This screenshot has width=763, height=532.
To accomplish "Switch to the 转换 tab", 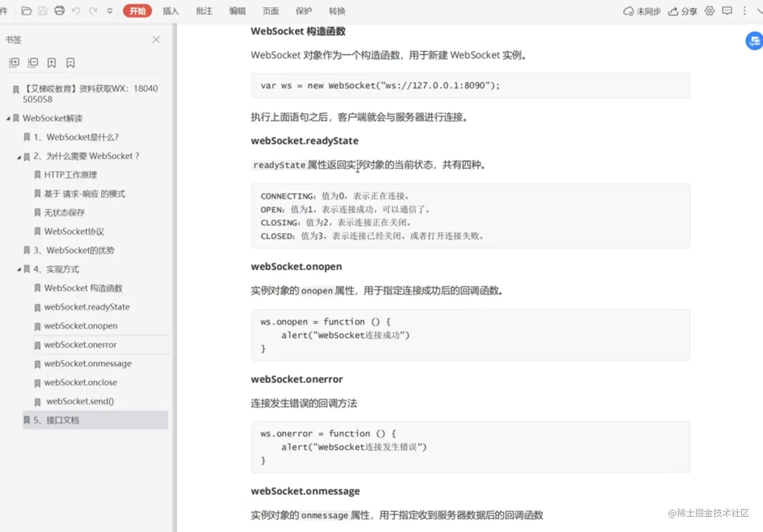I will click(337, 11).
